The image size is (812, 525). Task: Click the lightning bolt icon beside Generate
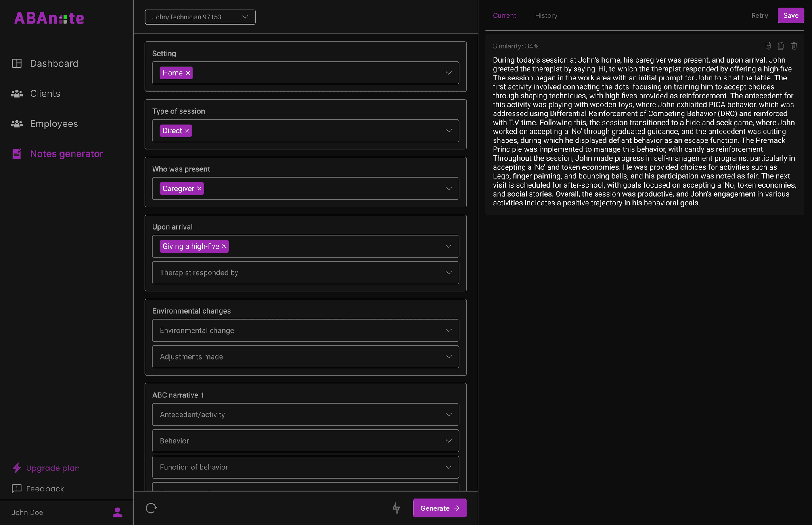coord(396,508)
